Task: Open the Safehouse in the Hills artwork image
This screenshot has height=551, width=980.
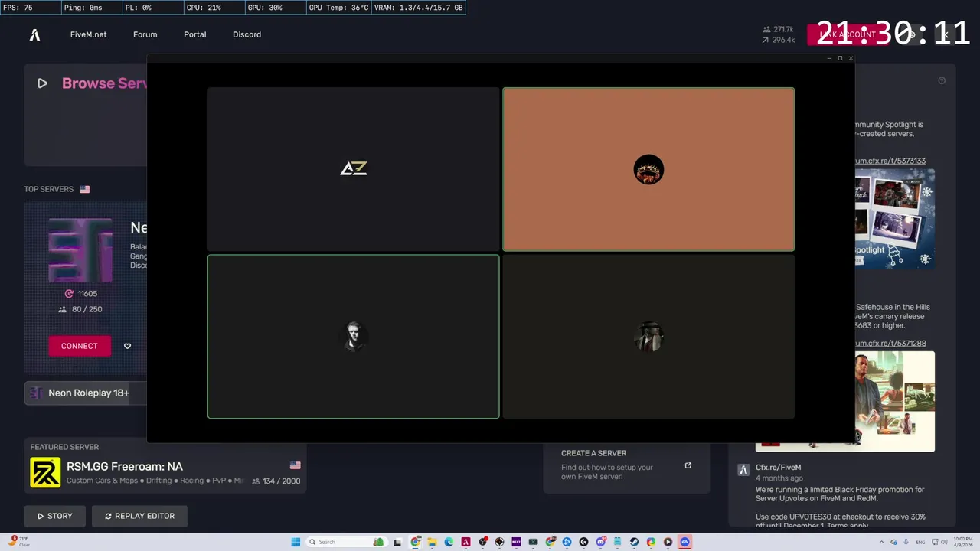Action: click(894, 401)
